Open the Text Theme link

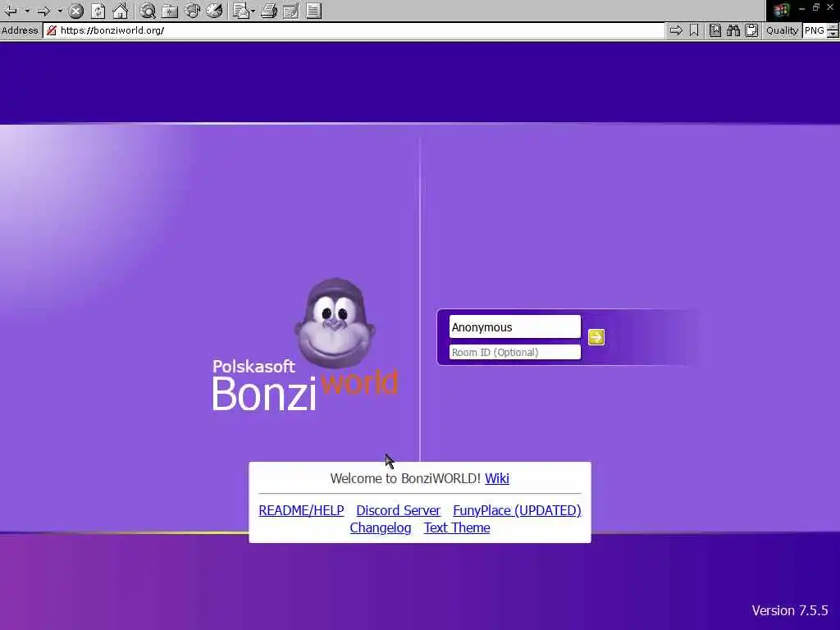coord(457,527)
